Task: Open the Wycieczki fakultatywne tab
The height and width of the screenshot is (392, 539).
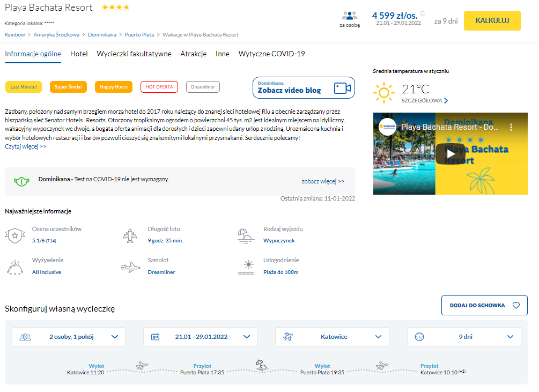Action: 134,54
